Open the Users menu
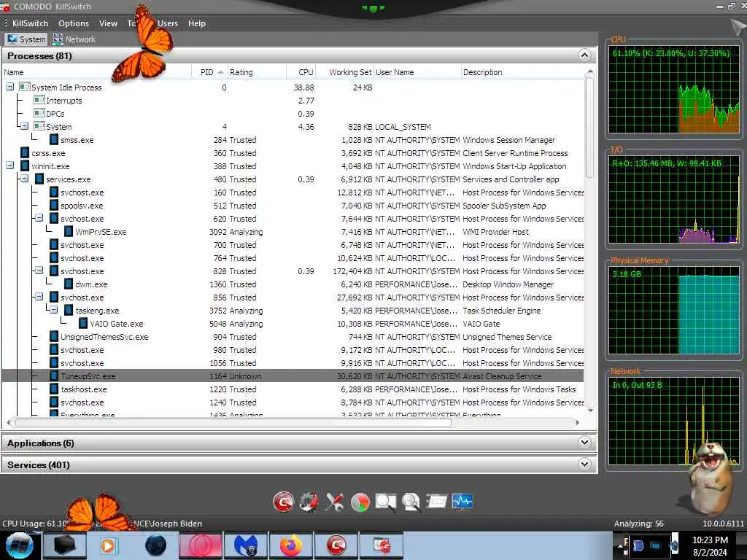747x560 pixels. (168, 23)
